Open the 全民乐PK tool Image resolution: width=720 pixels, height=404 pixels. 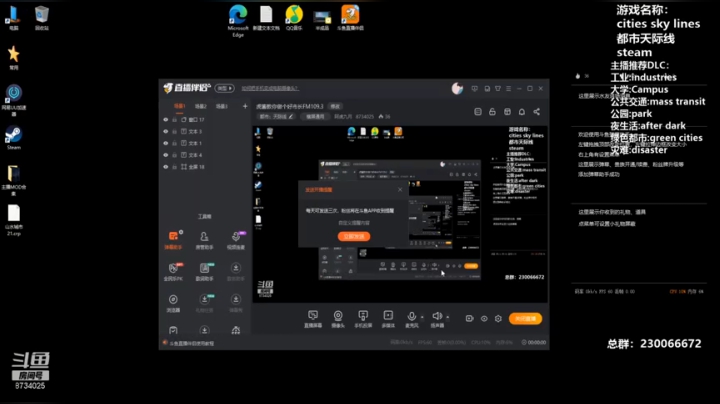pyautogui.click(x=173, y=271)
